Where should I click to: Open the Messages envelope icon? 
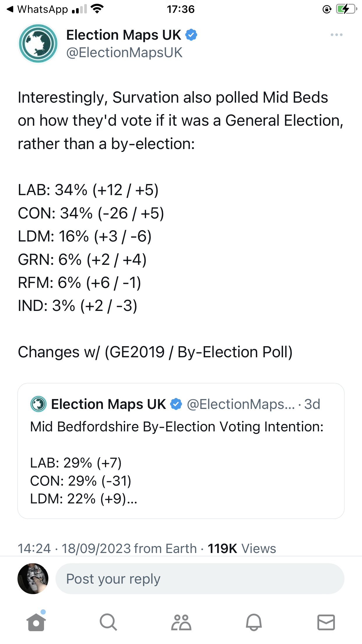(x=326, y=622)
